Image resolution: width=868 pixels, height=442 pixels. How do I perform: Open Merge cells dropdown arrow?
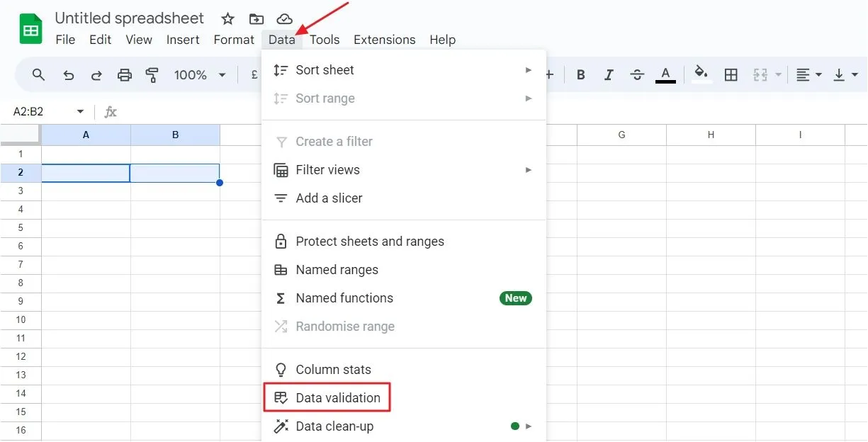click(x=778, y=74)
